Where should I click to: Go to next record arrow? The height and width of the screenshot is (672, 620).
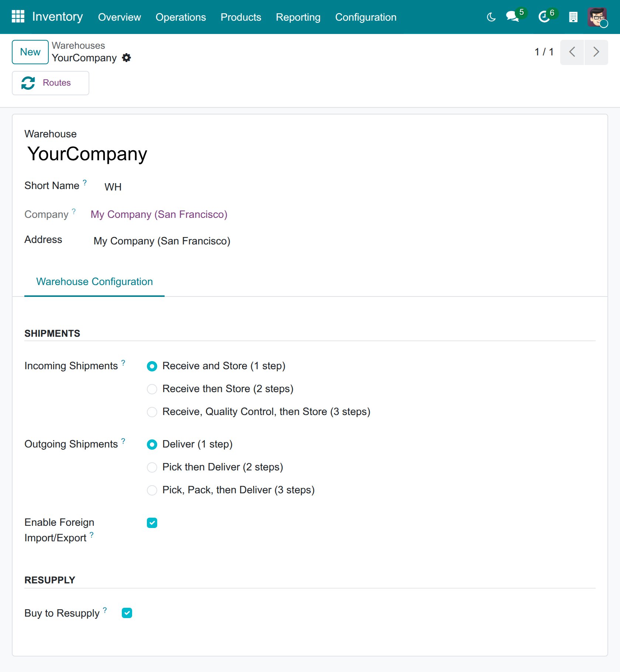(596, 52)
